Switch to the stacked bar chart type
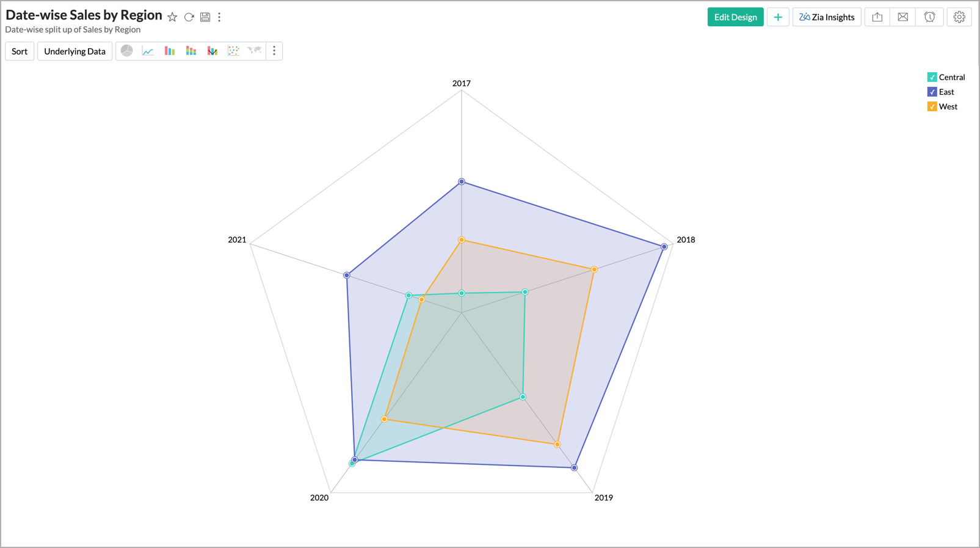The height and width of the screenshot is (548, 980). (x=191, y=51)
